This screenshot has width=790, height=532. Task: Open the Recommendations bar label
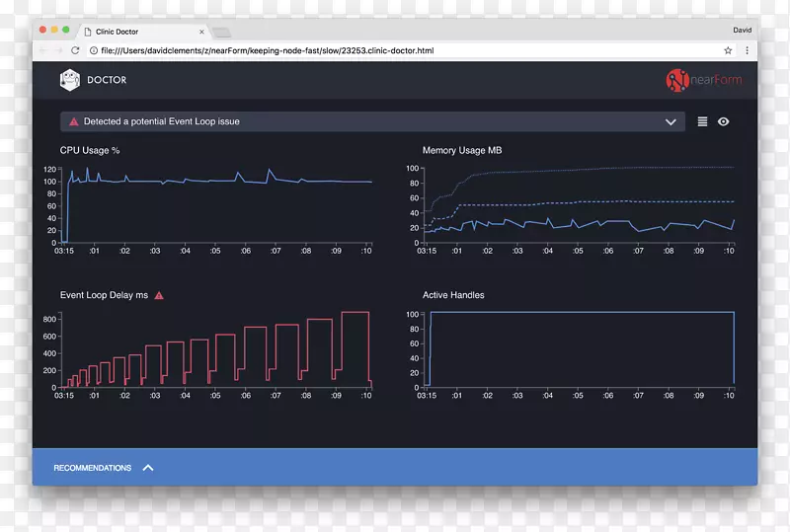(92, 468)
